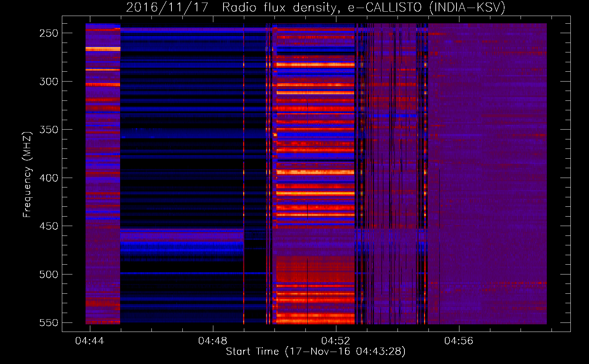This screenshot has width=589, height=364.
Task: Click the plot title "2016/11/17 Radio flux density, e-CALLISTO (INDIA-KSV)"
Action: pyautogui.click(x=316, y=7)
